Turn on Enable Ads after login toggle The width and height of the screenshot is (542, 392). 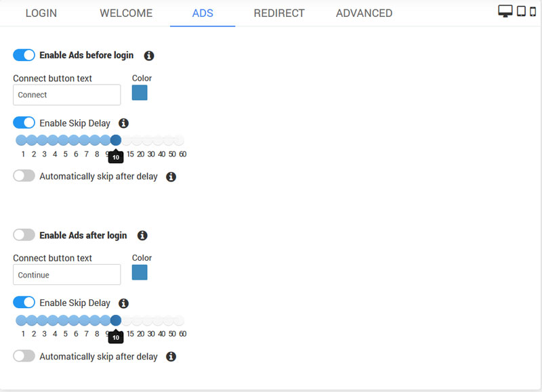[x=24, y=235]
